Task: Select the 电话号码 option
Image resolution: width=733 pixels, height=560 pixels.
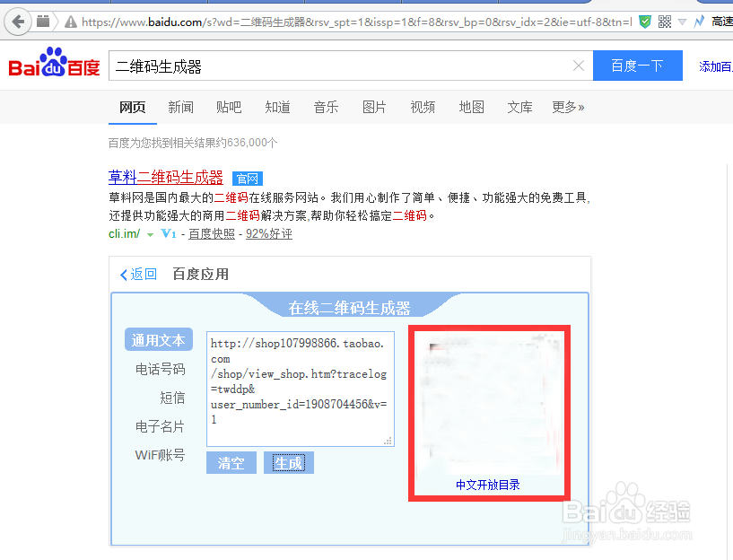Action: [x=161, y=369]
